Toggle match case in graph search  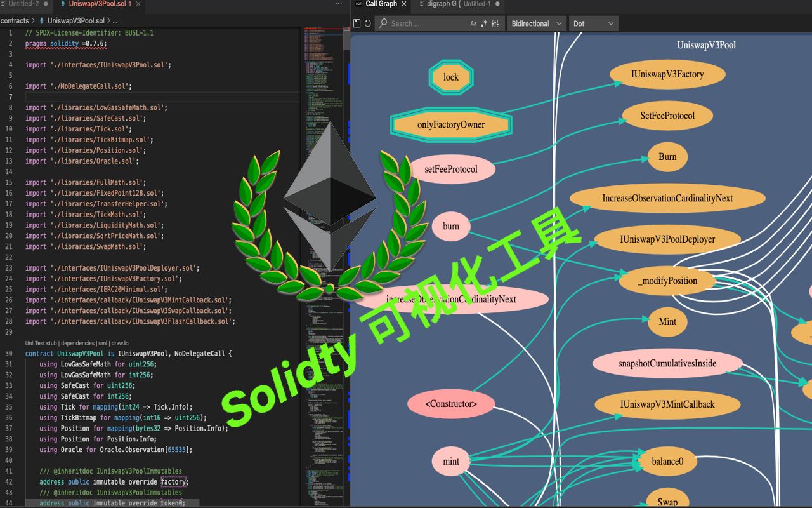pos(473,23)
